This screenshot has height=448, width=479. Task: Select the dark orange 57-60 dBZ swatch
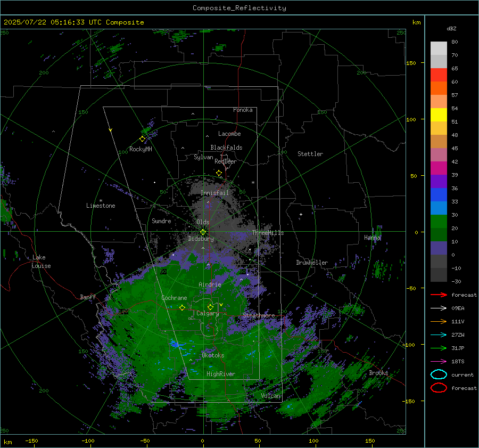coord(439,88)
